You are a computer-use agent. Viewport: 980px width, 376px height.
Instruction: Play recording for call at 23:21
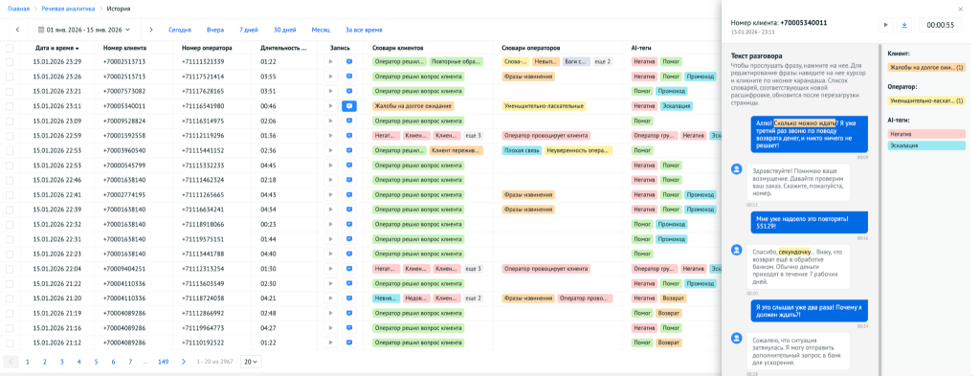[330, 92]
